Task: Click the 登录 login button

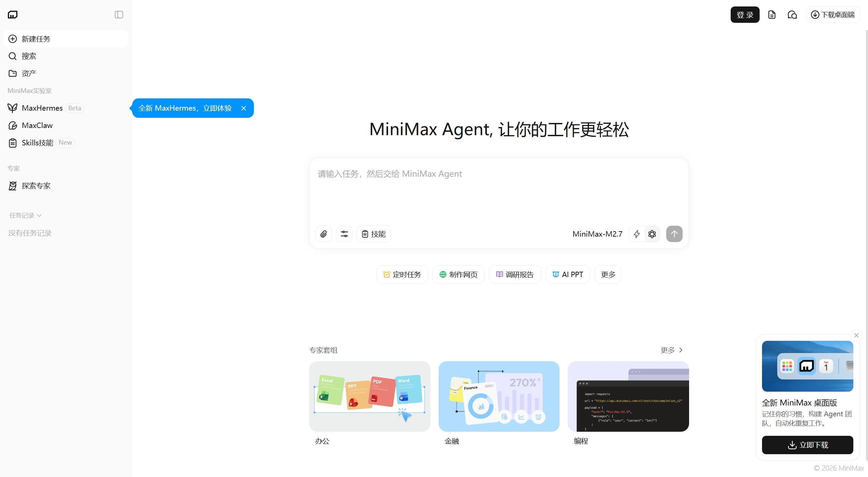Action: tap(745, 15)
